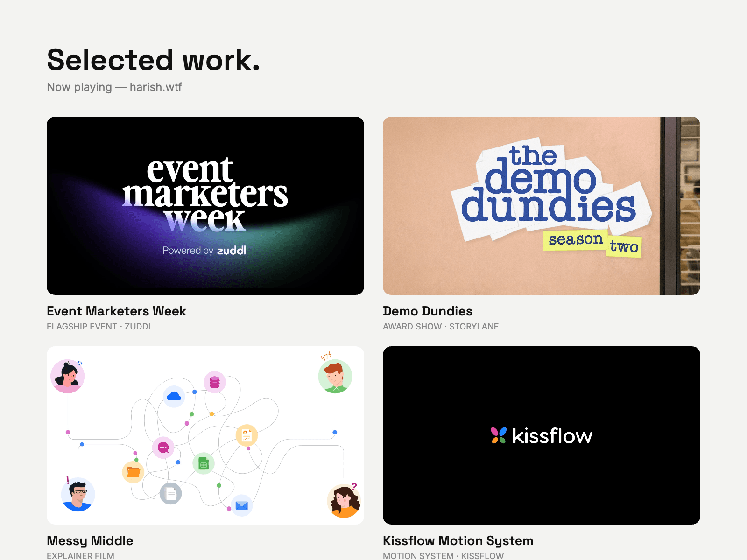
Task: Click the 'EXPLAINER FILM' caption
Action: pos(80,556)
